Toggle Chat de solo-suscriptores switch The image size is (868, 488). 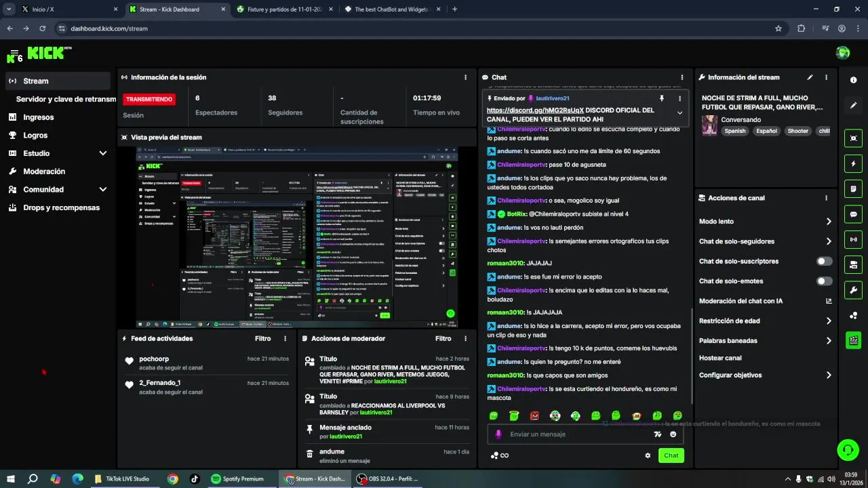(x=825, y=261)
